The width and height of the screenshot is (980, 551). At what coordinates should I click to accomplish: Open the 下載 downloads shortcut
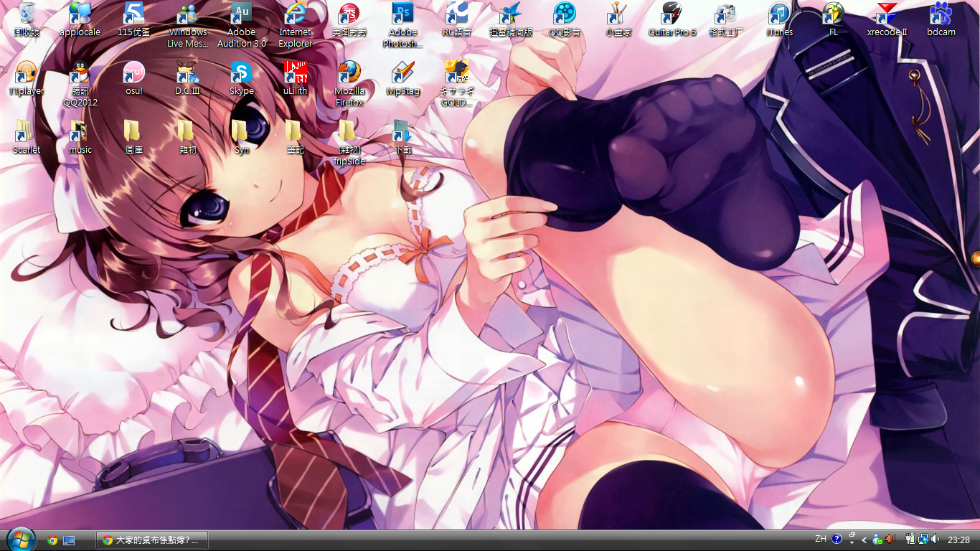403,137
